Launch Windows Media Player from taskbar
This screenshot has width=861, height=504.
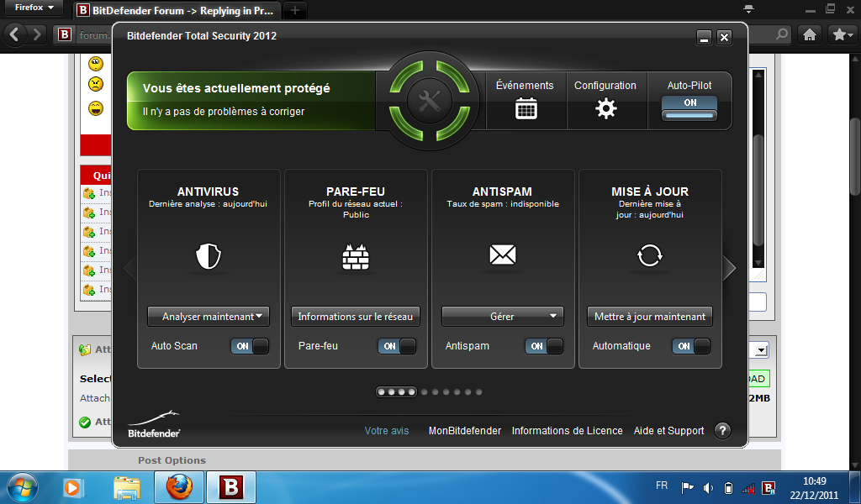72,487
